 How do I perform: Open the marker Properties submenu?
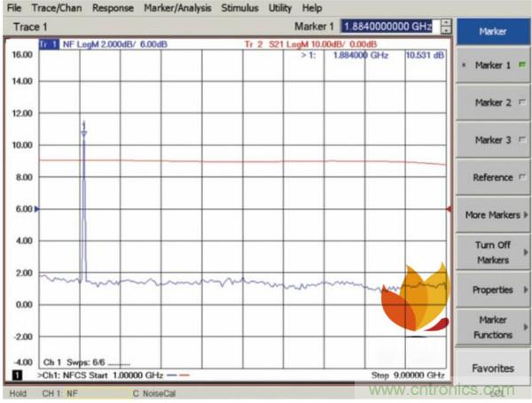(492, 290)
